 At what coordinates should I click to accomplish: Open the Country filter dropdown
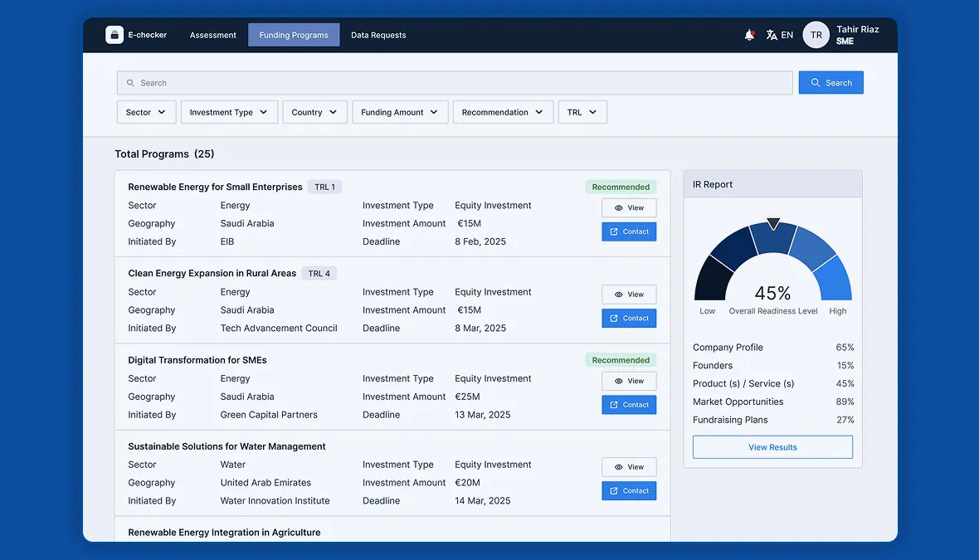[314, 112]
